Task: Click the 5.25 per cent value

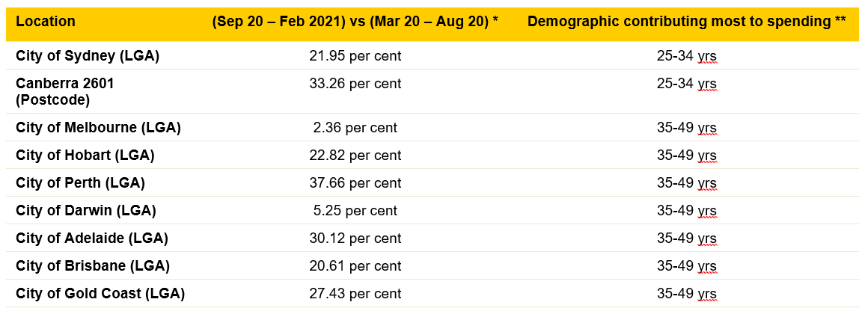Action: click(x=355, y=211)
